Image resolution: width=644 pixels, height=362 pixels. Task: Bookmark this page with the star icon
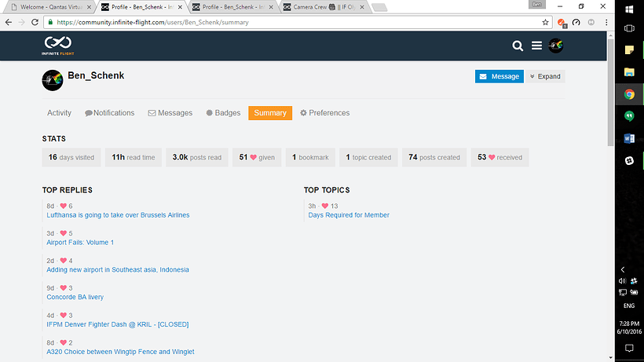click(545, 22)
